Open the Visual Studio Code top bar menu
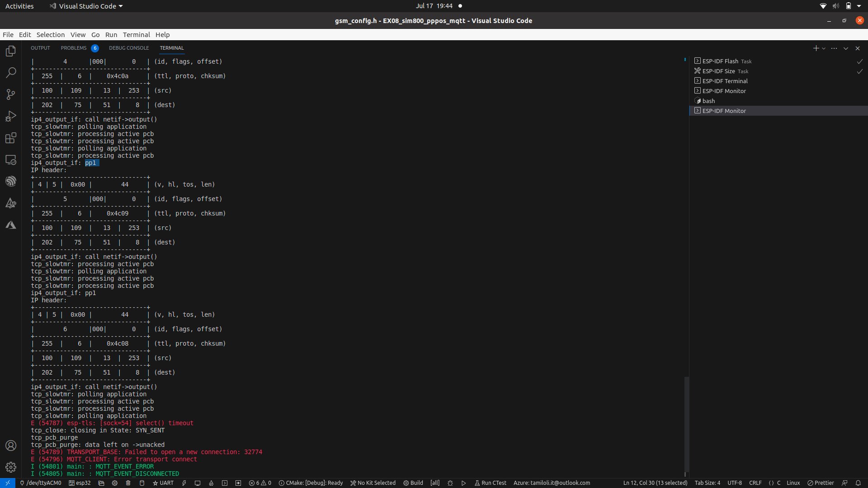 pyautogui.click(x=85, y=6)
